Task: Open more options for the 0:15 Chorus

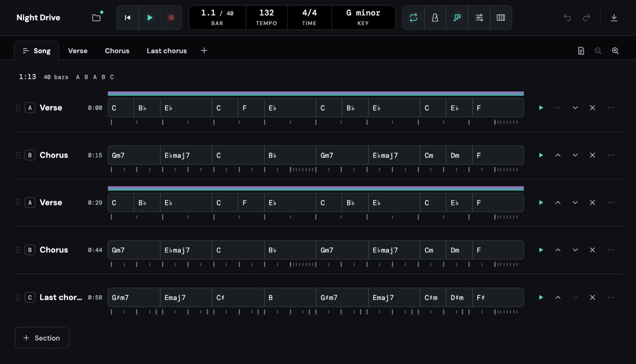Action: tap(611, 155)
